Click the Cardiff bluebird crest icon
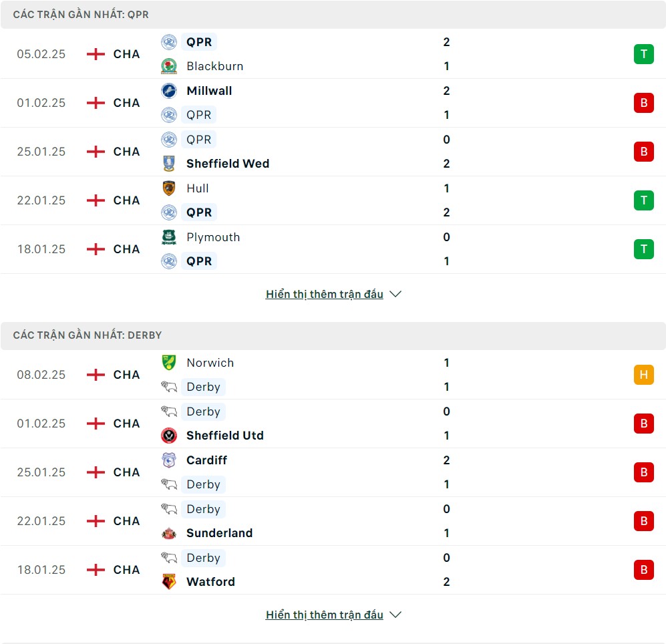The image size is (666, 644). [x=169, y=460]
